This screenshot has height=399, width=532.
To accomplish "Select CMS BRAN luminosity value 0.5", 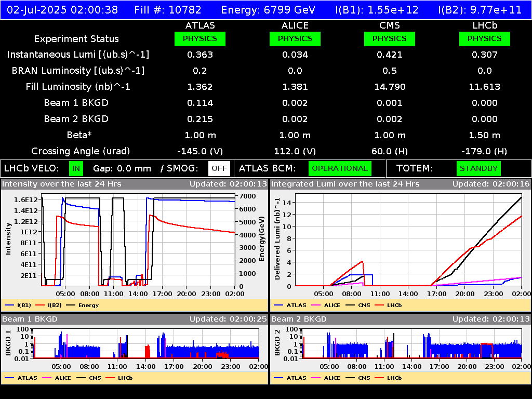I will click(390, 71).
